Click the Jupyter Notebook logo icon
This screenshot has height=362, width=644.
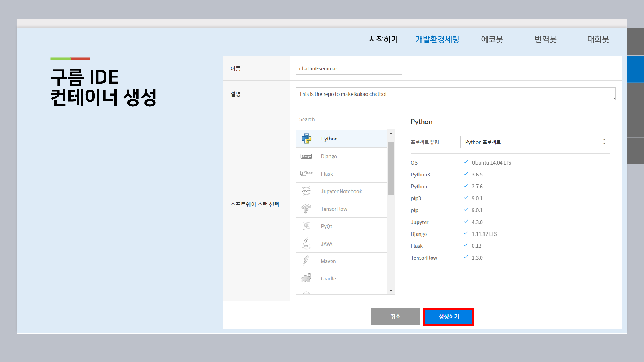pyautogui.click(x=306, y=191)
